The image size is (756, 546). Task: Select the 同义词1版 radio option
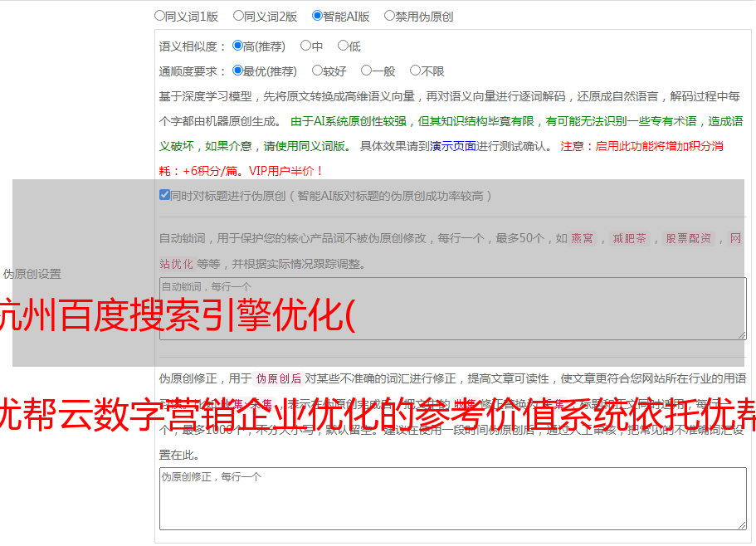click(159, 16)
